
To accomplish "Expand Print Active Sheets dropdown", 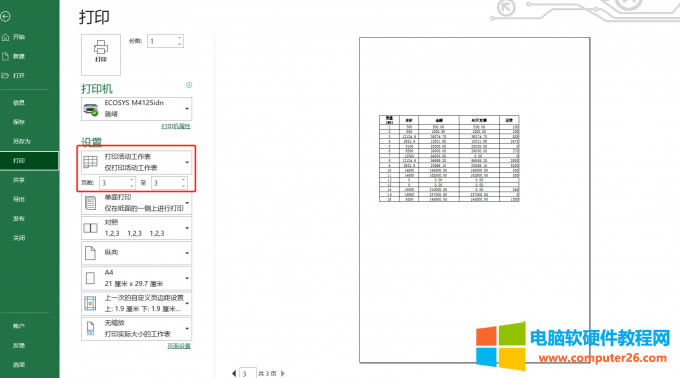I will pos(137,162).
